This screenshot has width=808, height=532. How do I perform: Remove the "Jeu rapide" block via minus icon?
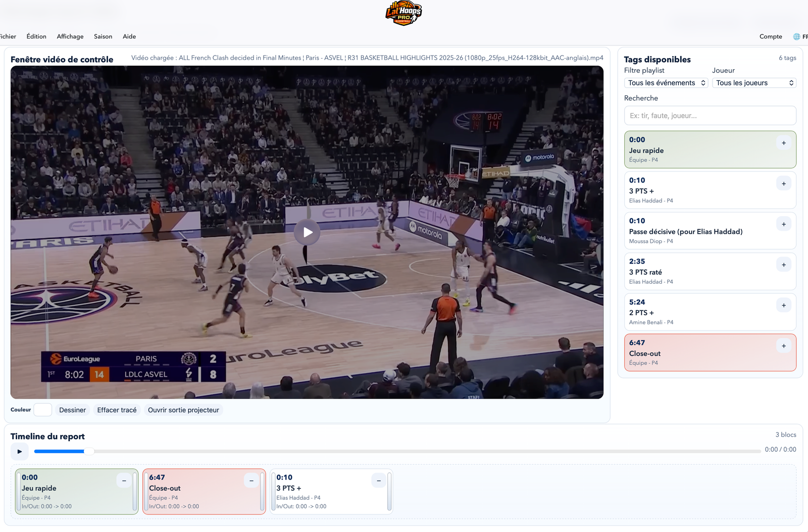[x=124, y=481]
